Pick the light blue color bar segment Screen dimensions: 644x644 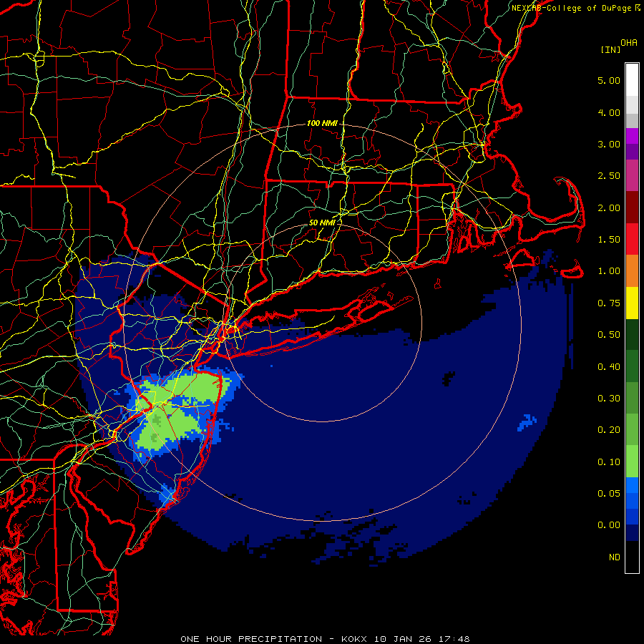(632, 485)
